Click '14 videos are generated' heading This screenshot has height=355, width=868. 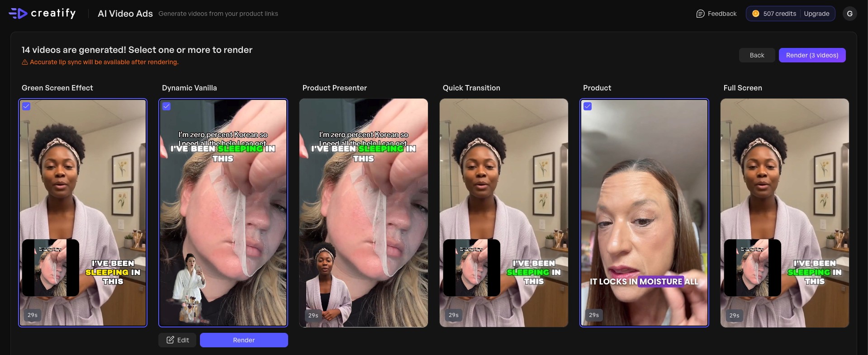[x=137, y=50]
